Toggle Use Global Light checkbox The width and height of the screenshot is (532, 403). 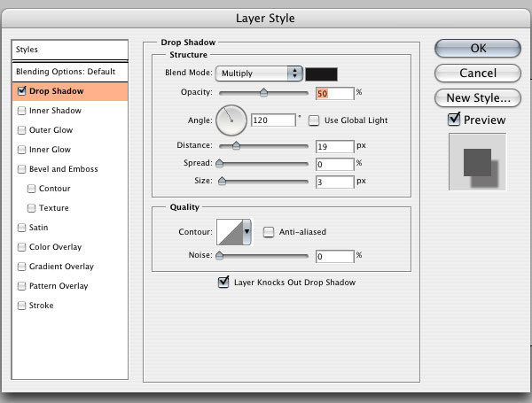(x=314, y=120)
